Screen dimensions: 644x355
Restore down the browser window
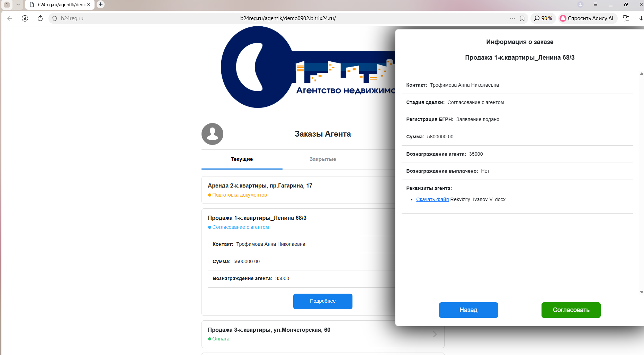tap(626, 5)
